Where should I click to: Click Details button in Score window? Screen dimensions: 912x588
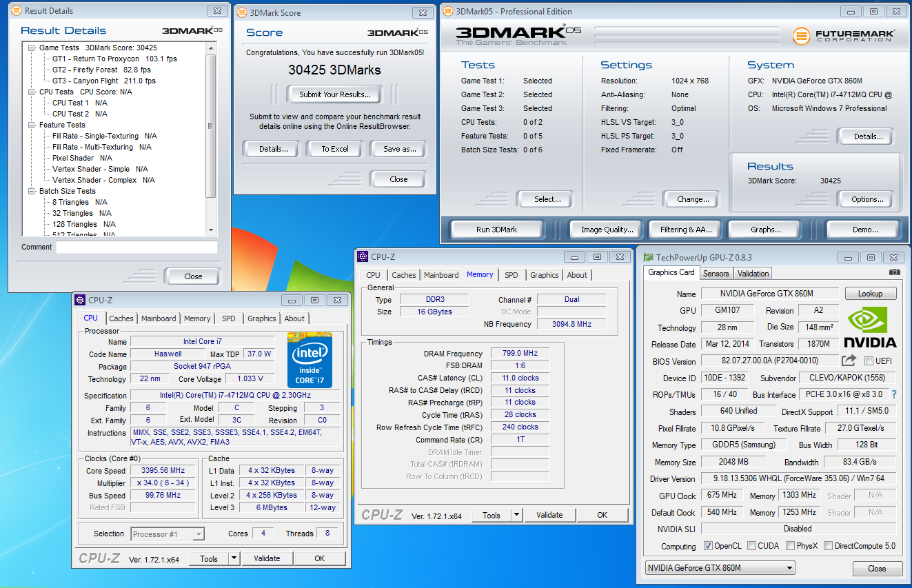coord(270,149)
